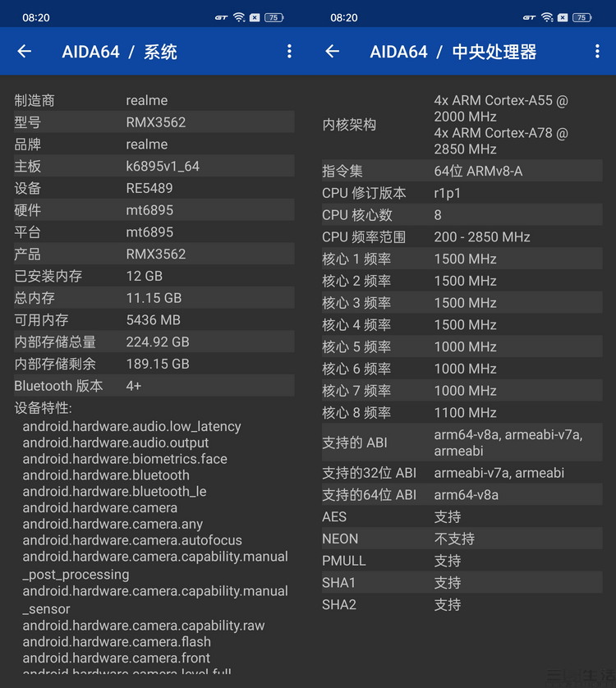Select the 已安装内存 12 GB row
Viewport: 616px width, 688px height.
click(x=154, y=276)
